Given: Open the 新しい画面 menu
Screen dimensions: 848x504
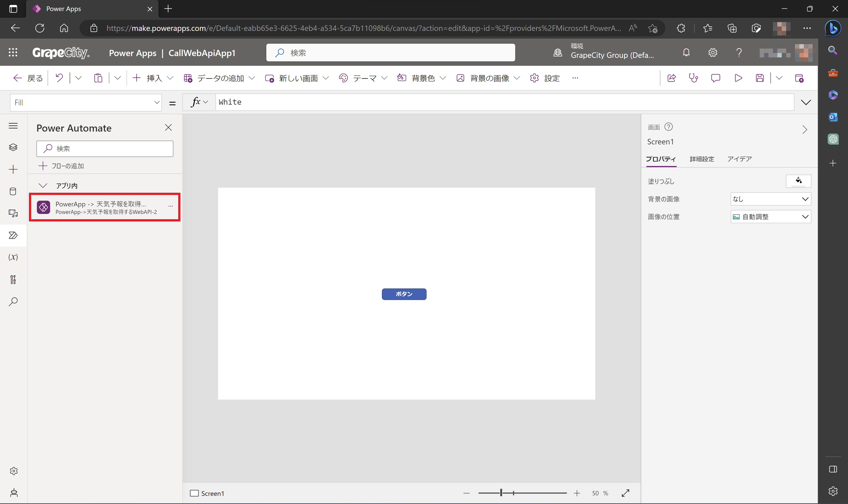Looking at the screenshot, I should 297,78.
